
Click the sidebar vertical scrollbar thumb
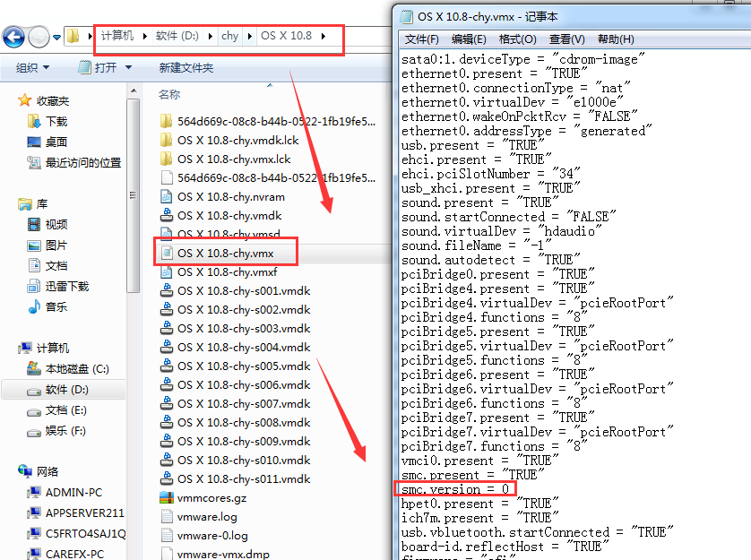coord(134,194)
